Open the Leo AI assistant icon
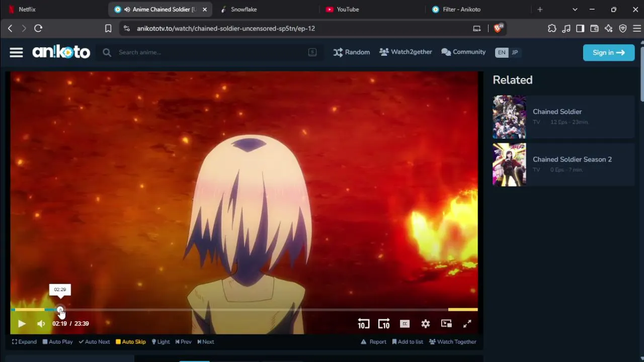Screen dimensions: 644x362 [x=608, y=29]
